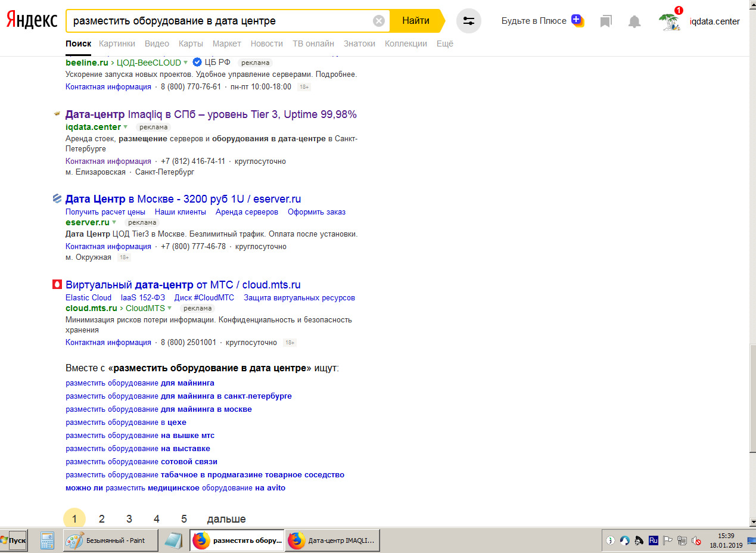Viewport: 756px width, 553px height.
Task: Switch to the Новости tab
Action: point(267,44)
